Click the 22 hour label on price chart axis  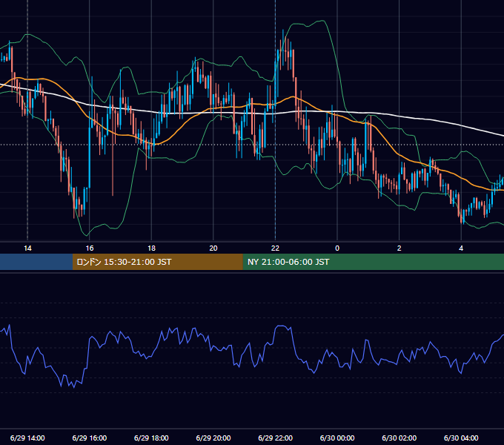[275, 248]
